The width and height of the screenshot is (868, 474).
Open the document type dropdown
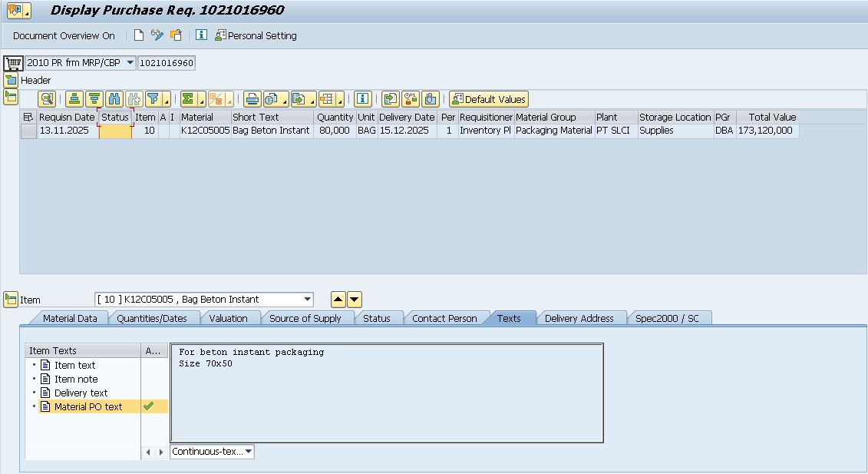click(130, 63)
